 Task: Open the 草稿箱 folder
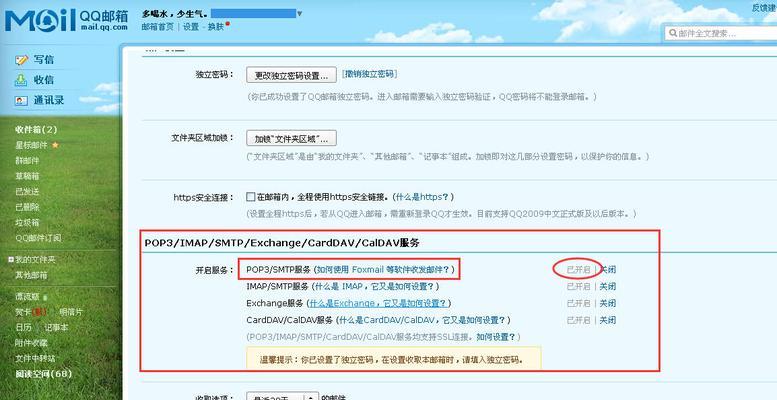27,176
